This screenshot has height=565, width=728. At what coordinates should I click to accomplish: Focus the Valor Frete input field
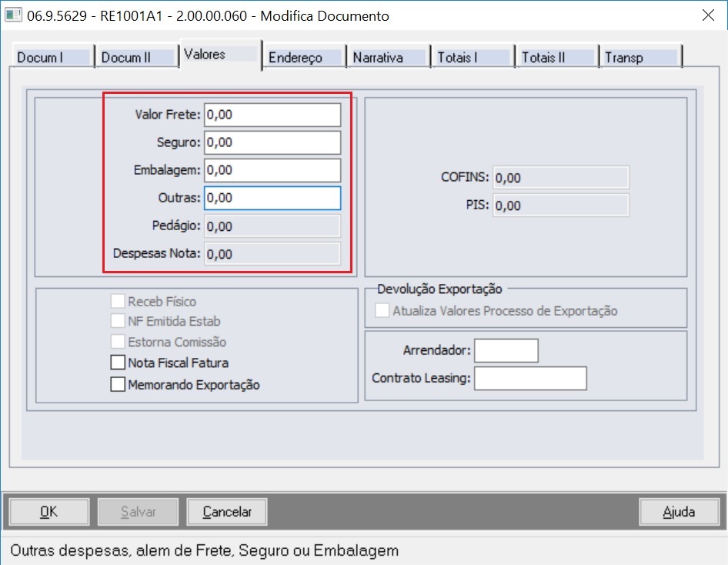272,115
